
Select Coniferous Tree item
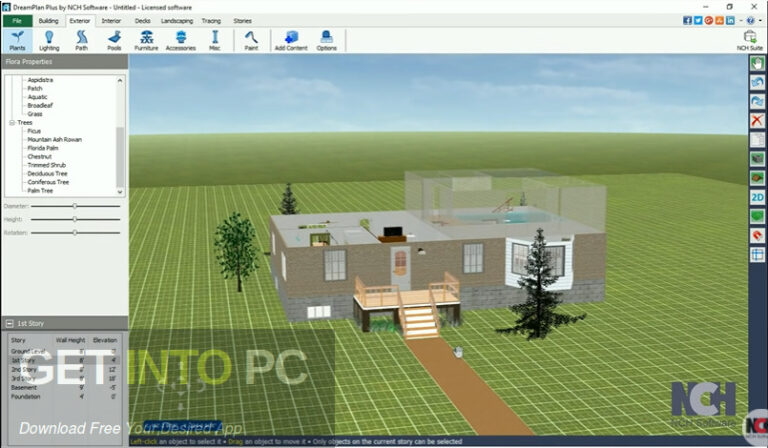pyautogui.click(x=48, y=182)
